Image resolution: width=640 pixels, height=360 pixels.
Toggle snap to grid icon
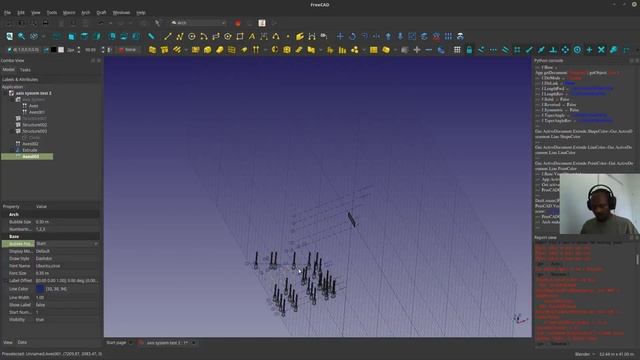tap(517, 49)
